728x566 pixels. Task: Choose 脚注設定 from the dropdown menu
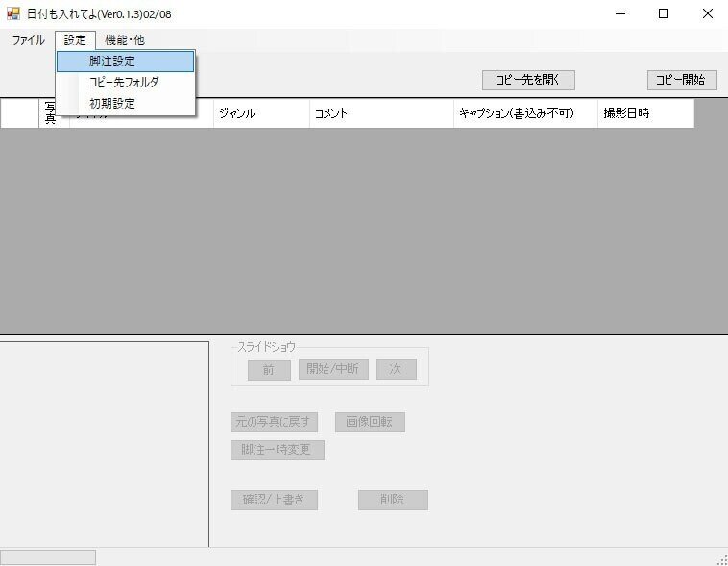coord(126,62)
